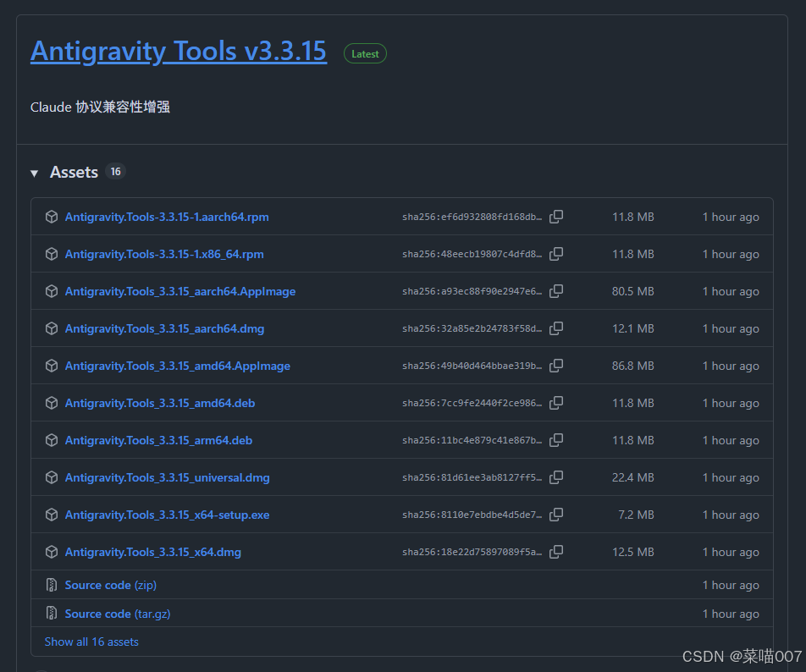The height and width of the screenshot is (672, 806).
Task: Select hash text sha256:11bc4e879c41e867b…
Action: coord(472,440)
